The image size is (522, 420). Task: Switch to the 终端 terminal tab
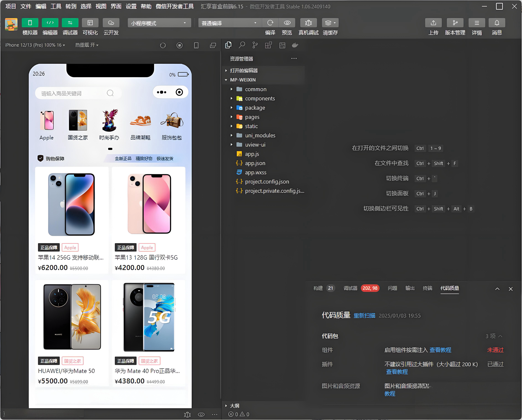(427, 288)
